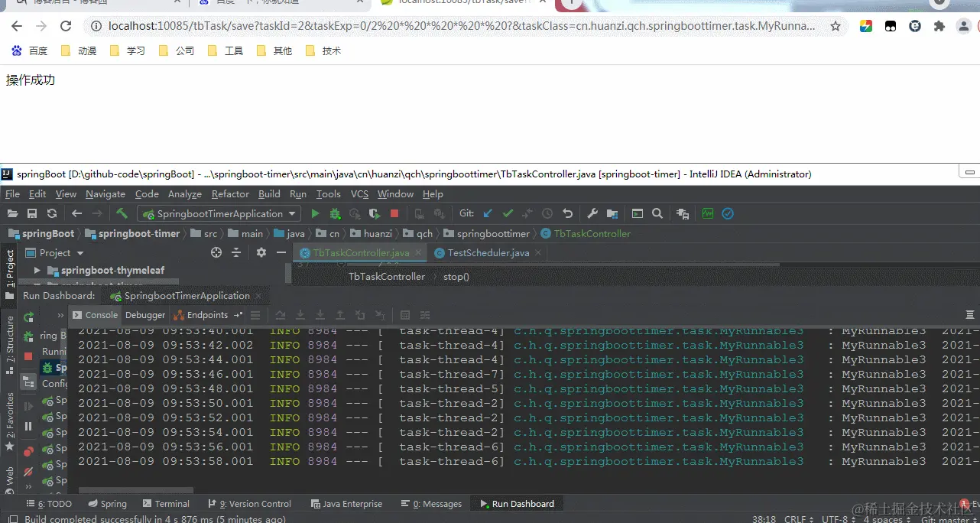The image size is (980, 523).
Task: Switch to TestScheduler.java editor tab
Action: (x=488, y=253)
